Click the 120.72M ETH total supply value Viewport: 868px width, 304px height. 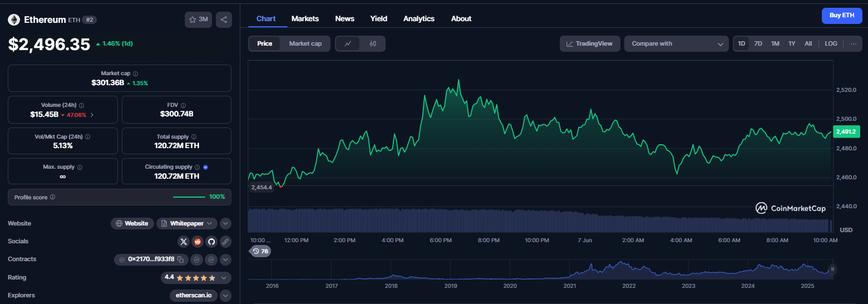click(176, 145)
